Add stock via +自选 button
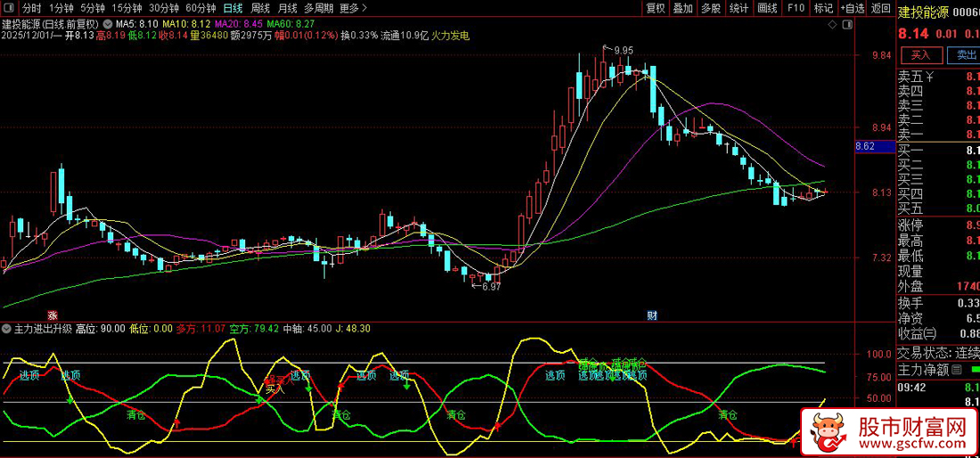This screenshot has height=458, width=980. coord(853,8)
